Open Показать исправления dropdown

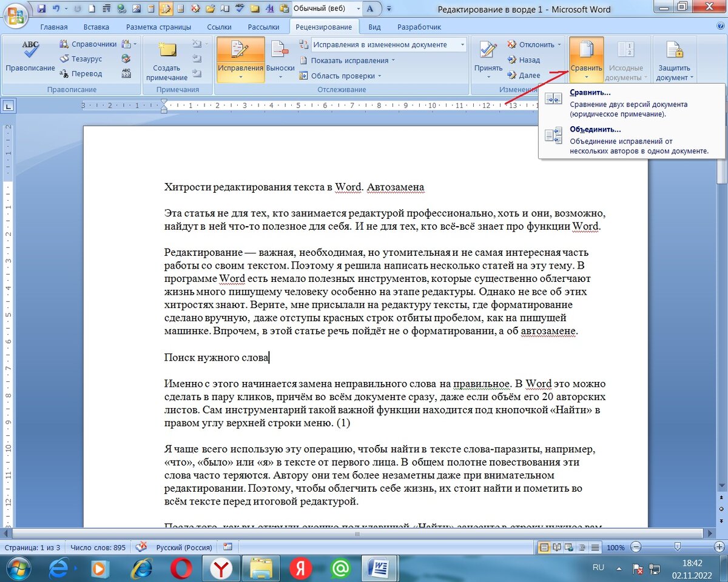pos(347,60)
